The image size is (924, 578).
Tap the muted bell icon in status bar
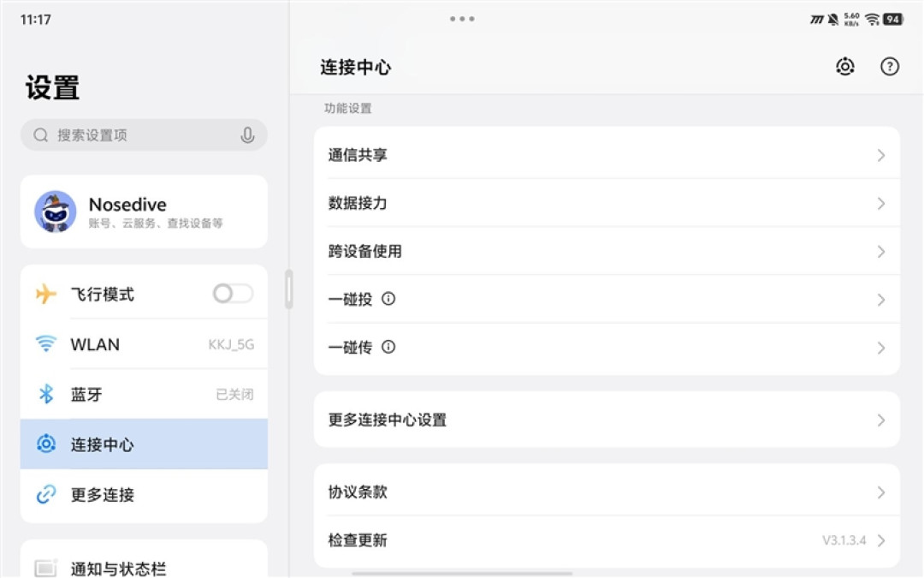832,20
